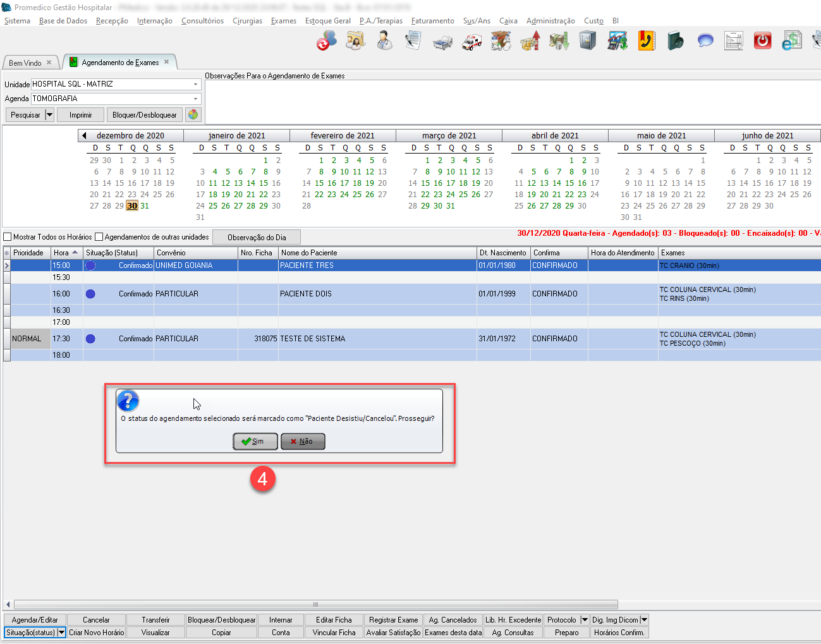Open the Agenda combo box list
Image resolution: width=821 pixels, height=644 pixels.
tap(195, 99)
